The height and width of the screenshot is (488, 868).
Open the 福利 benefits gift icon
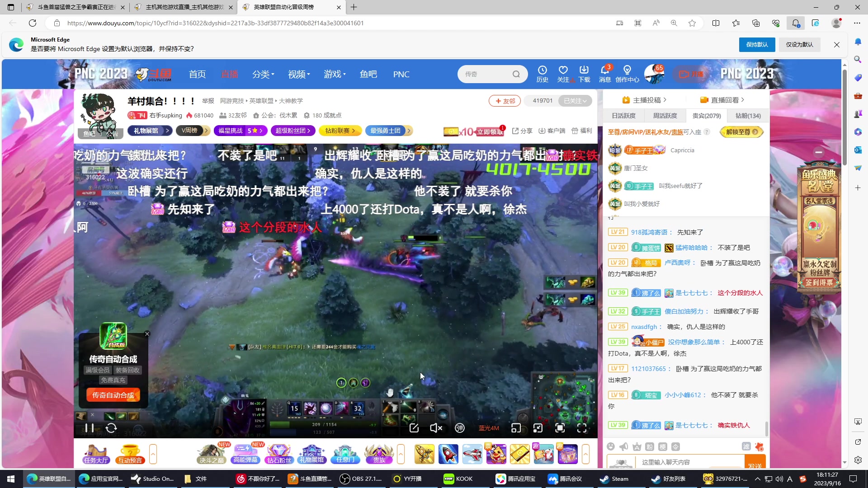(581, 131)
